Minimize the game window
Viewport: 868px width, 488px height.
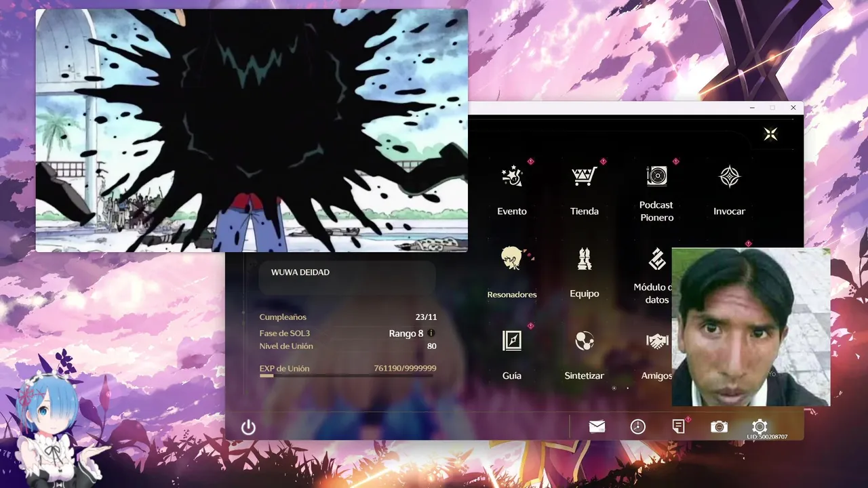pos(752,108)
